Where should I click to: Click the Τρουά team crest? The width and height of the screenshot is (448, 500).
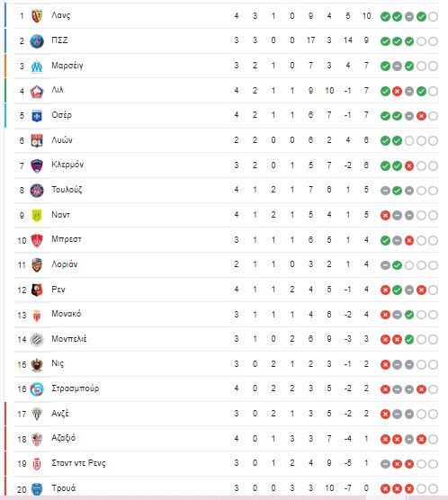(x=37, y=489)
